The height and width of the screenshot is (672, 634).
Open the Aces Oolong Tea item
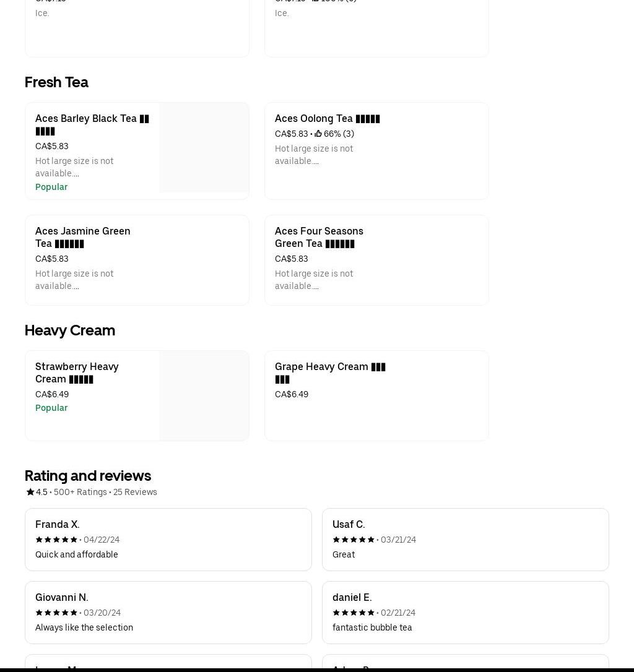[x=327, y=119]
